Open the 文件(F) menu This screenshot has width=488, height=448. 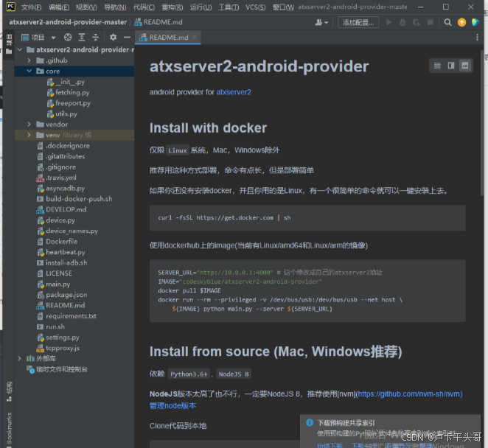tap(31, 7)
